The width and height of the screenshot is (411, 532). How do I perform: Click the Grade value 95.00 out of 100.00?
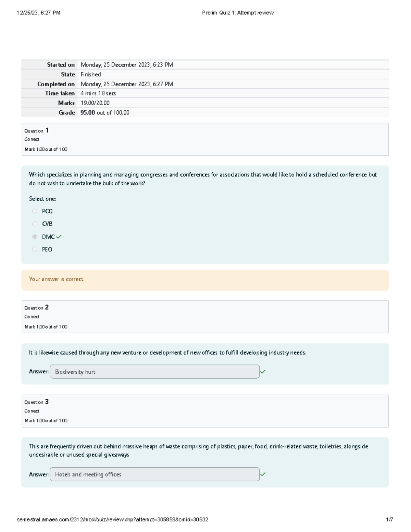[x=104, y=112]
